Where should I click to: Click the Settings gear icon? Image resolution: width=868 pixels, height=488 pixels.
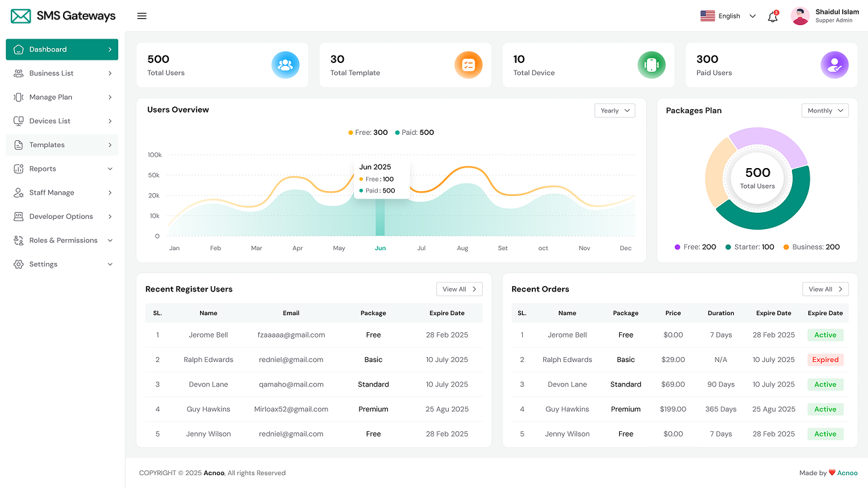tap(18, 264)
